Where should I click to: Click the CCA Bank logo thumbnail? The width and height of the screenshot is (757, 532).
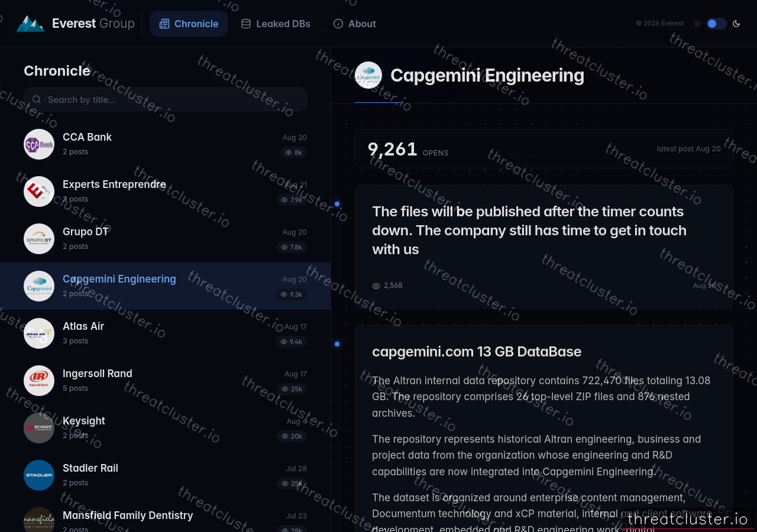click(39, 144)
